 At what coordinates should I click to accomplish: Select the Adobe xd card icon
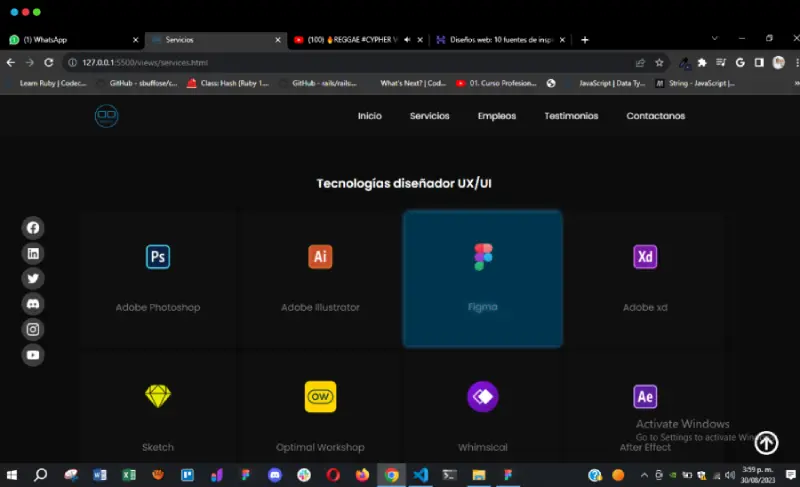click(645, 257)
